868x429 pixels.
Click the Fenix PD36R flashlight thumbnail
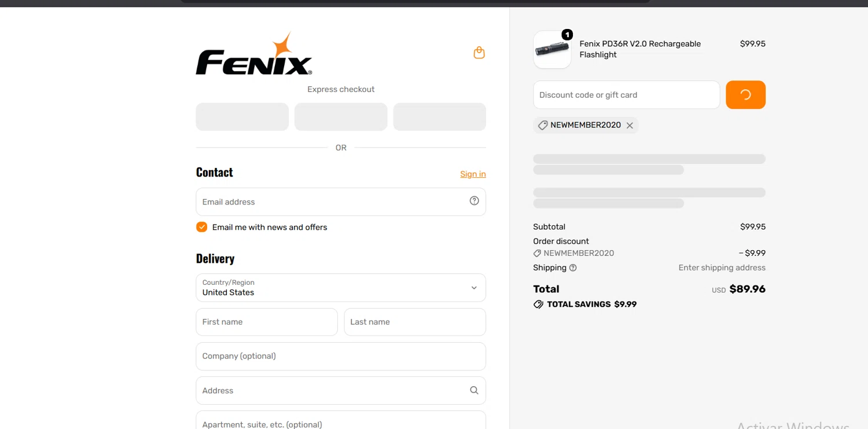[552, 50]
